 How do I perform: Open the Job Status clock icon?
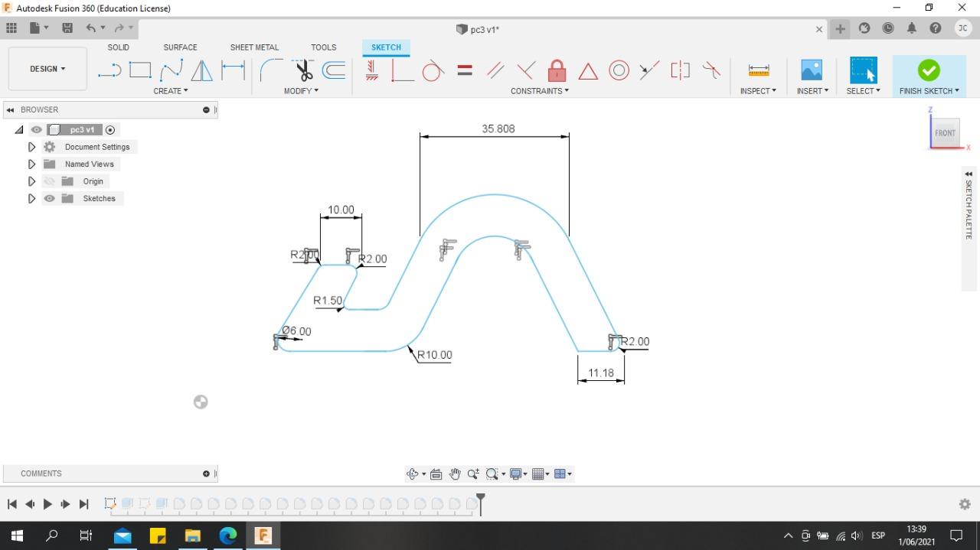(x=888, y=28)
